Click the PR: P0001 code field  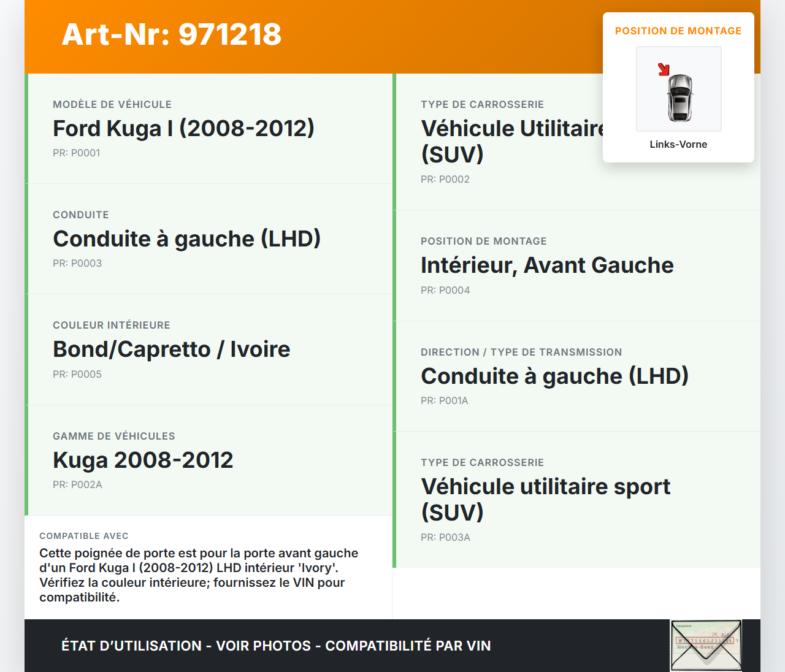76,153
